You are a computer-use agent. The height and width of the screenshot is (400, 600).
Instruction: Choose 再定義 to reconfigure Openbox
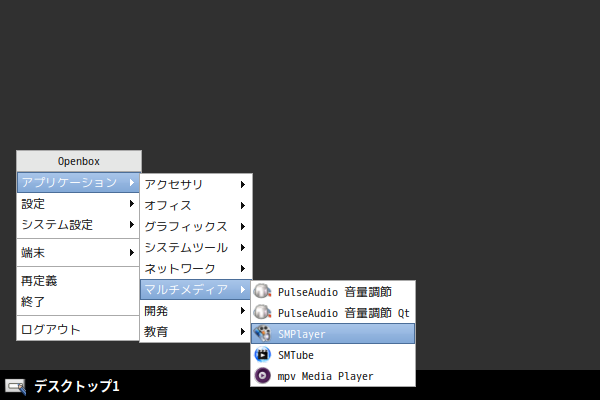tap(78, 281)
